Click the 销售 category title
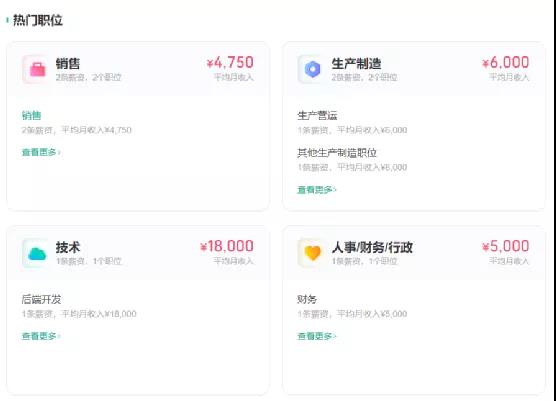556x401 pixels. click(68, 64)
